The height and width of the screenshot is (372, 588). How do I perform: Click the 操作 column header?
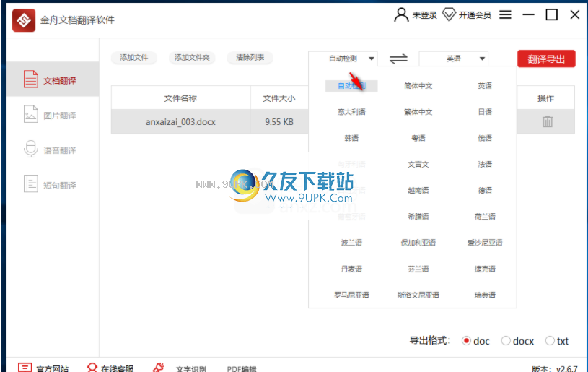pyautogui.click(x=545, y=98)
